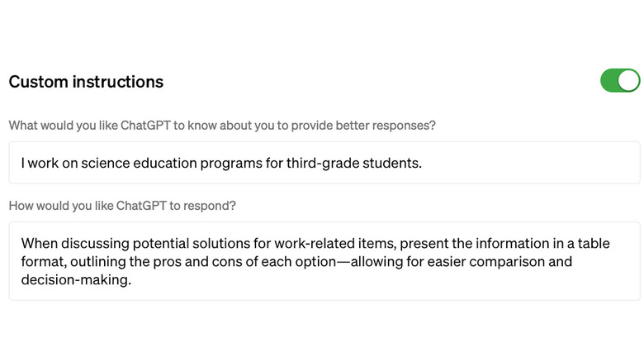Place cursor on the word 'science' in first field
The image size is (644, 362).
(106, 163)
